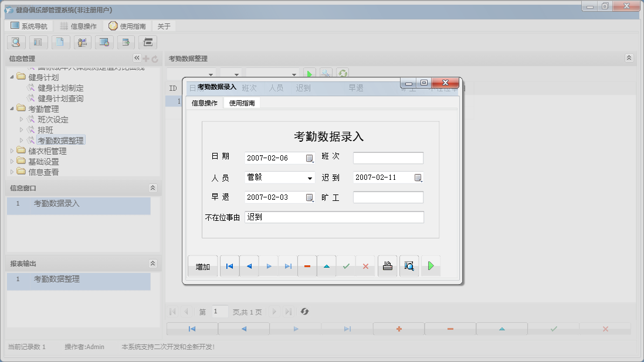Select the personnel management icon in the toolbar
Viewport: 644px width, 362px height.
click(82, 42)
